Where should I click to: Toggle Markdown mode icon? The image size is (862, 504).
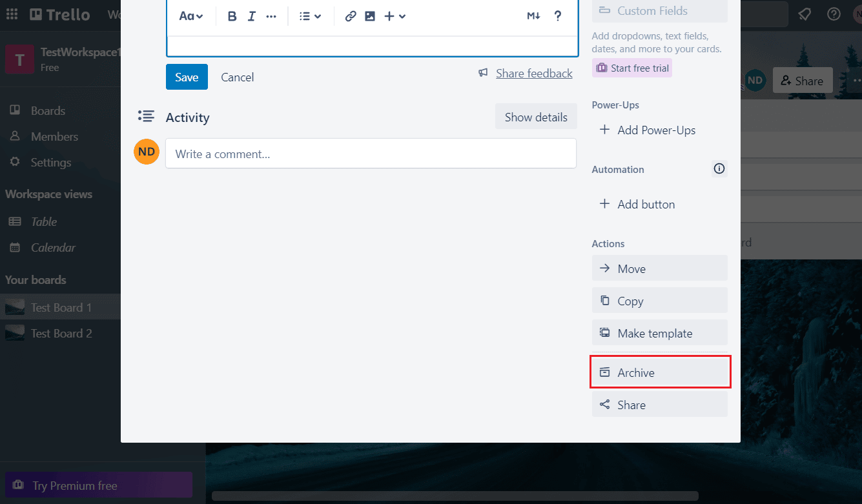coord(533,16)
